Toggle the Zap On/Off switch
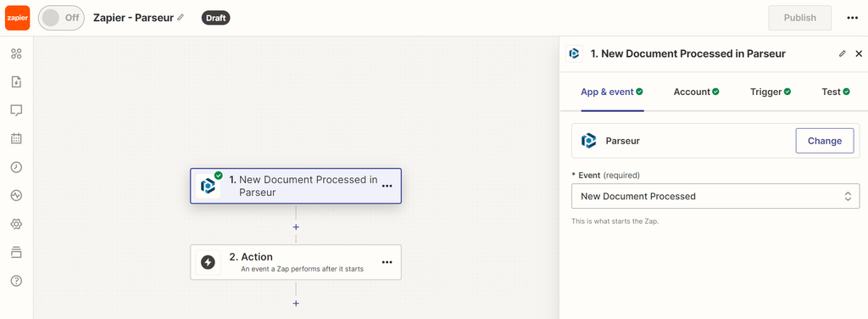This screenshot has width=868, height=319. click(x=61, y=18)
